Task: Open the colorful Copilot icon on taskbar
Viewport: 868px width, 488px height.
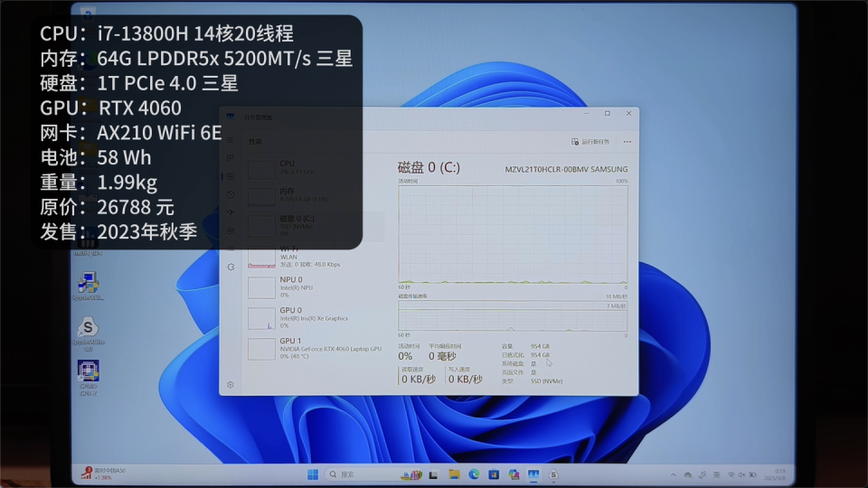Action: point(514,474)
